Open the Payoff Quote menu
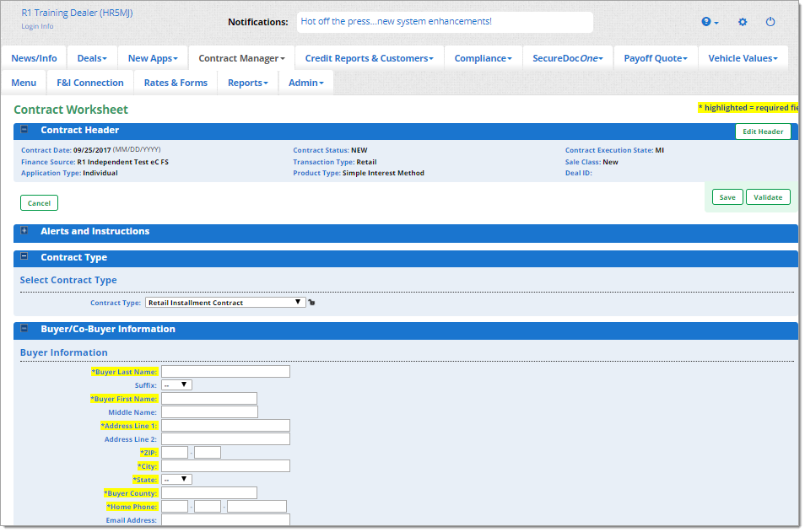Image resolution: width=805 pixels, height=532 pixels. pos(656,58)
